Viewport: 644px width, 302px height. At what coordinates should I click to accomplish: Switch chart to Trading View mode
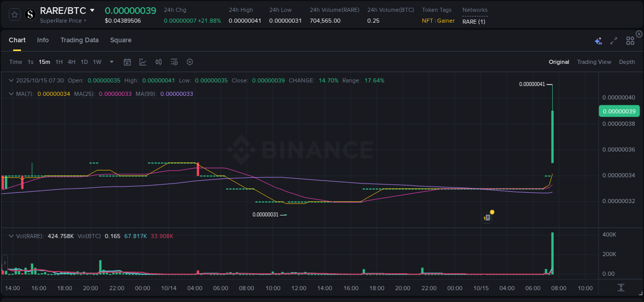tap(594, 62)
